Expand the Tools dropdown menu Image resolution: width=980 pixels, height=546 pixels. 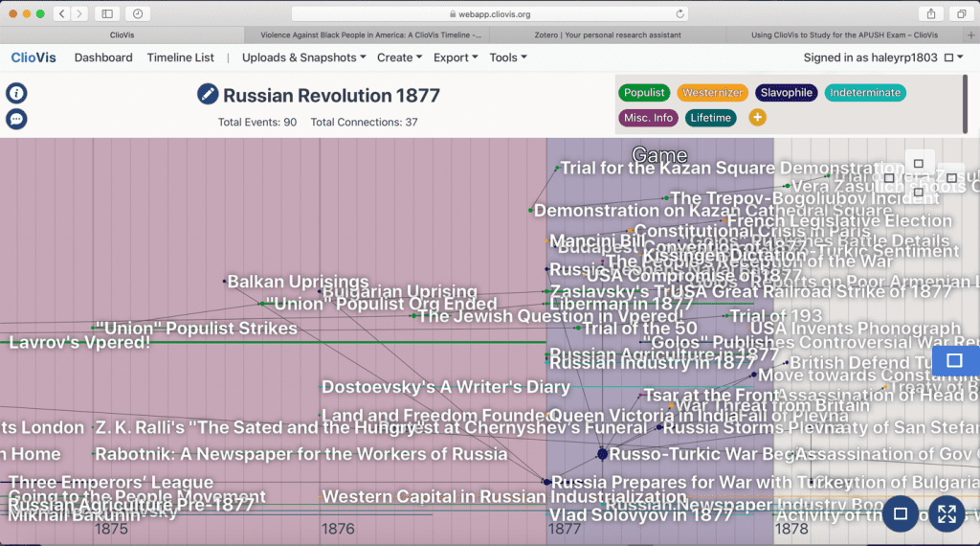point(508,57)
